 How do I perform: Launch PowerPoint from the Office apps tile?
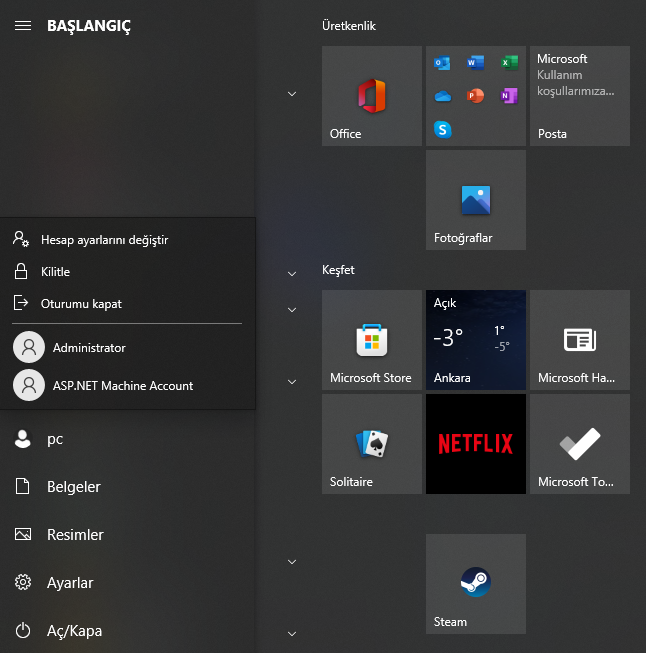coord(475,96)
